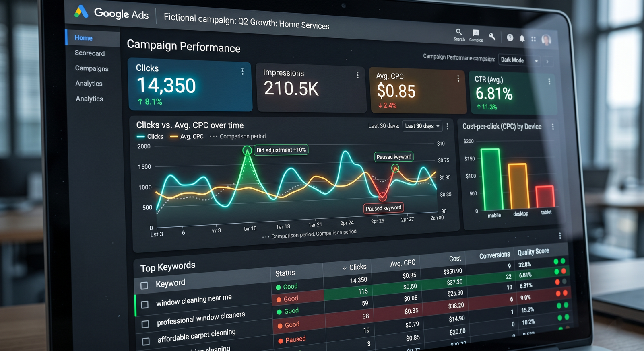Viewport: 644px width, 351px height.
Task: Click the Bid adjustment +10% chart marker
Action: click(247, 151)
